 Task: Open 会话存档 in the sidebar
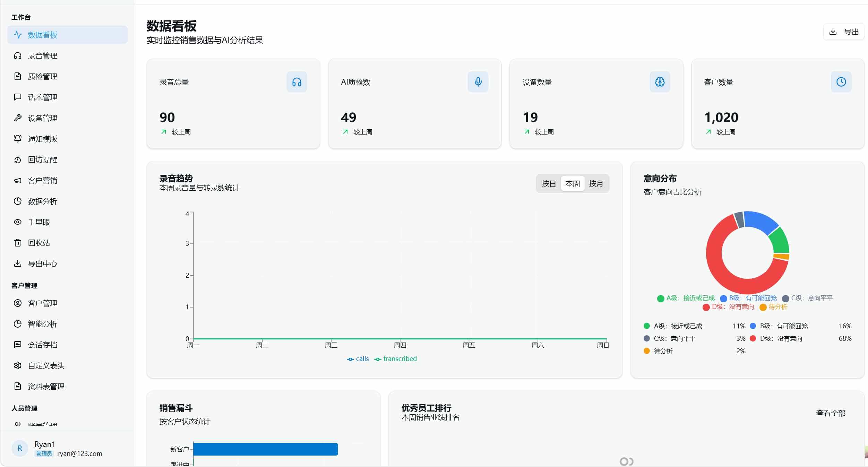(67, 345)
